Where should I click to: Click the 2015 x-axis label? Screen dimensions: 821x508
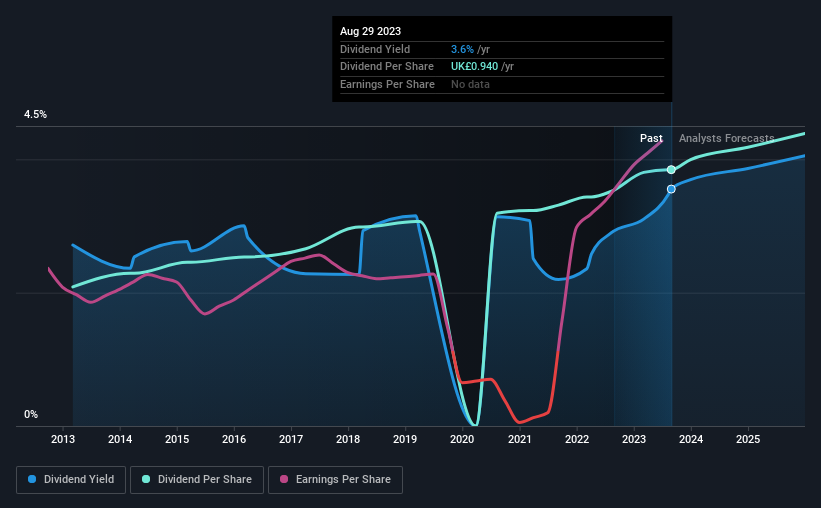coord(177,439)
